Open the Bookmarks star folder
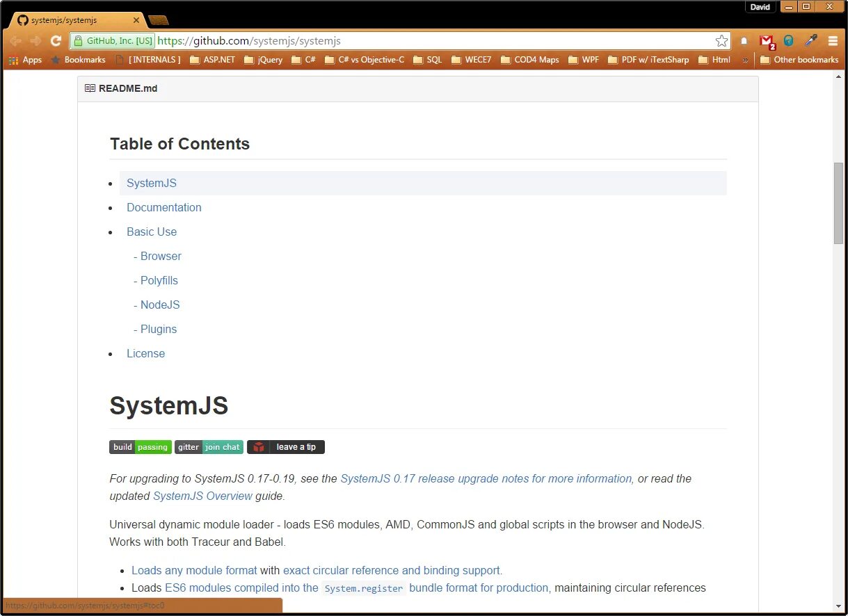 [78, 60]
